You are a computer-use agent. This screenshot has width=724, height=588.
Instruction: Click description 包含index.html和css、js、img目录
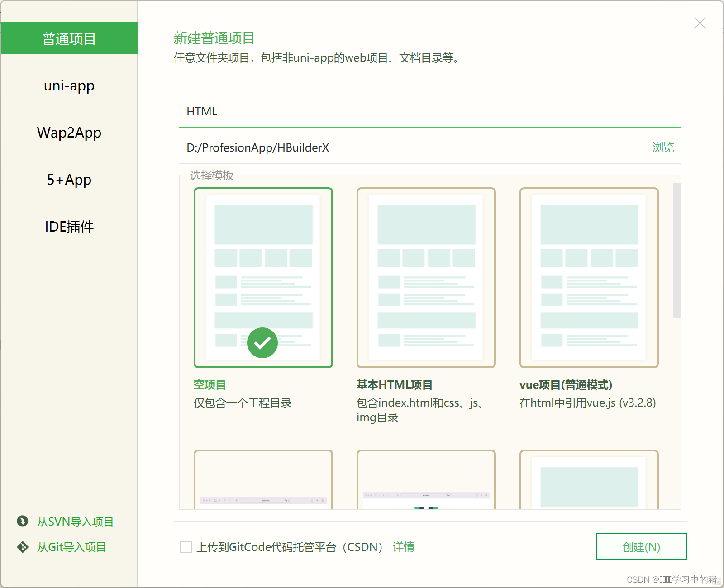(x=421, y=410)
